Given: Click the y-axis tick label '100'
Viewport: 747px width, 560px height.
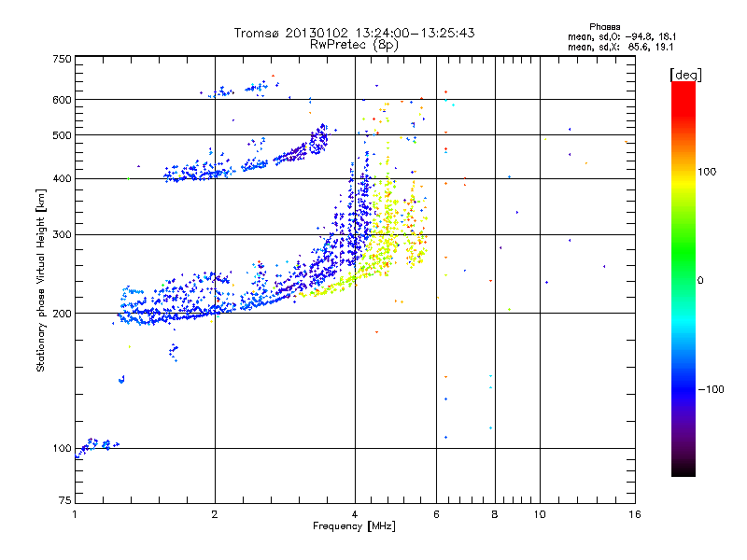Looking at the screenshot, I should pyautogui.click(x=62, y=449).
